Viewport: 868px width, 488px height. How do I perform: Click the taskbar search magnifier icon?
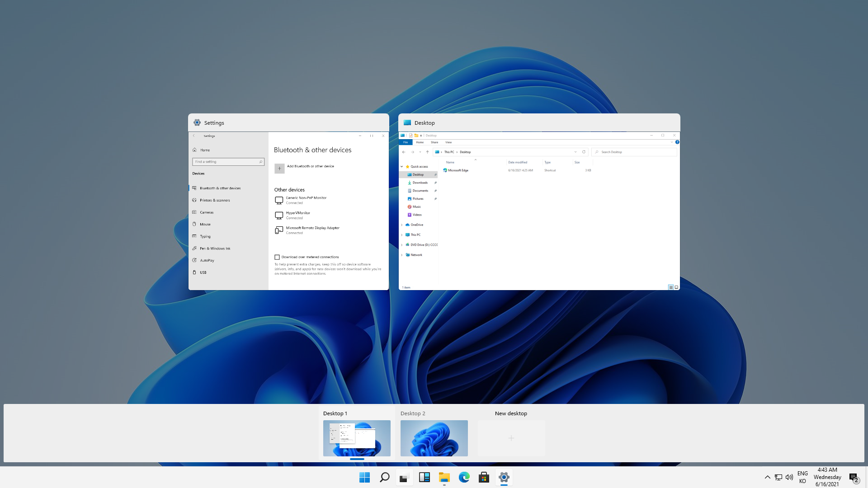point(384,477)
